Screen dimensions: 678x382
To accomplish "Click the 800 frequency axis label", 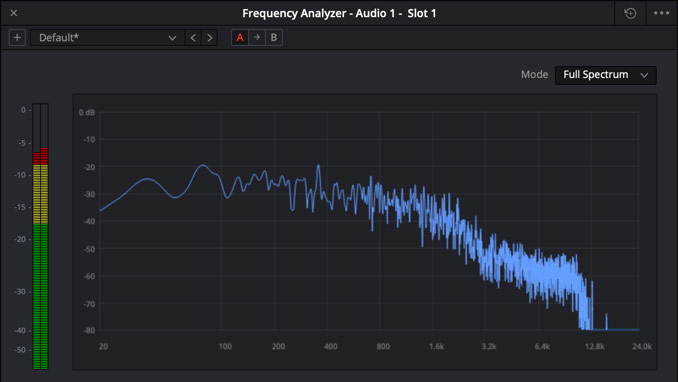I will 383,346.
